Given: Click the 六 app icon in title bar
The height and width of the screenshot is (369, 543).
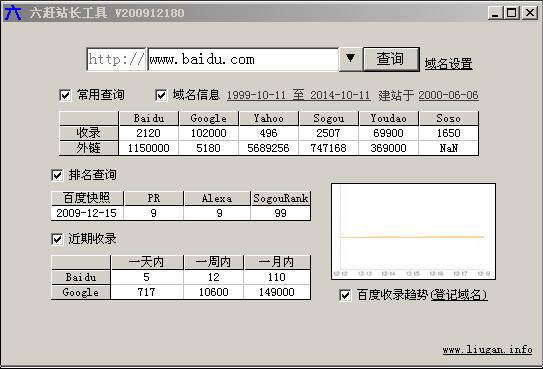Looking at the screenshot, I should [13, 13].
